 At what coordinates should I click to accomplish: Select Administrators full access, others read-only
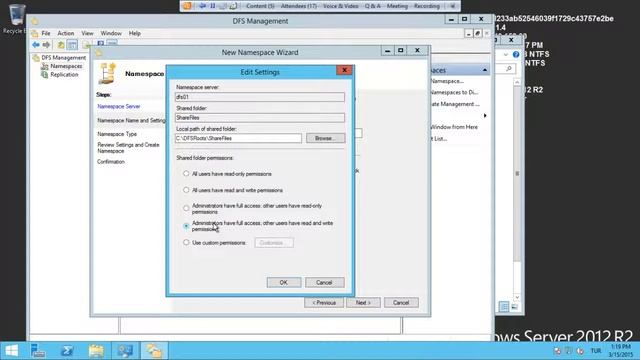(186, 208)
